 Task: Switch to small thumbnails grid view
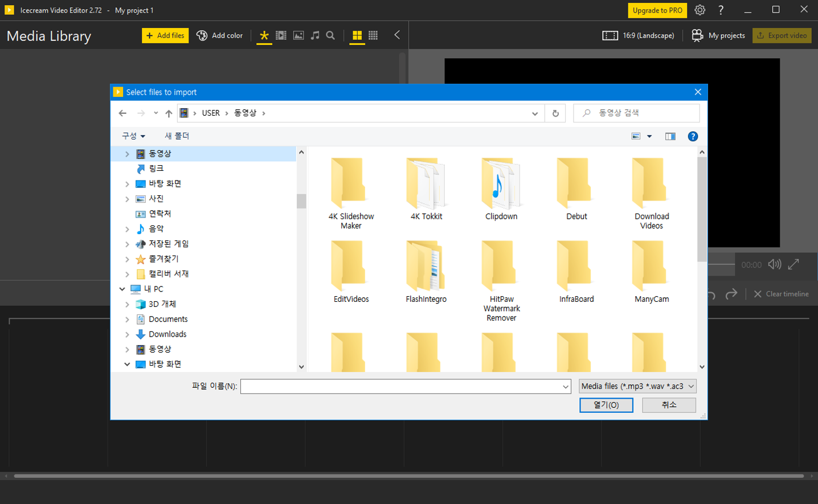coord(373,35)
